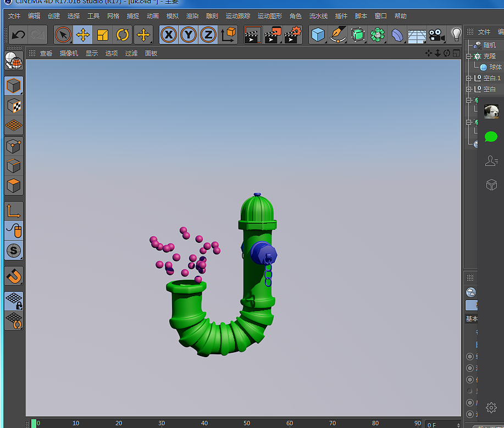Select the last-used tool cross icon
This screenshot has height=428, width=504.
143,35
